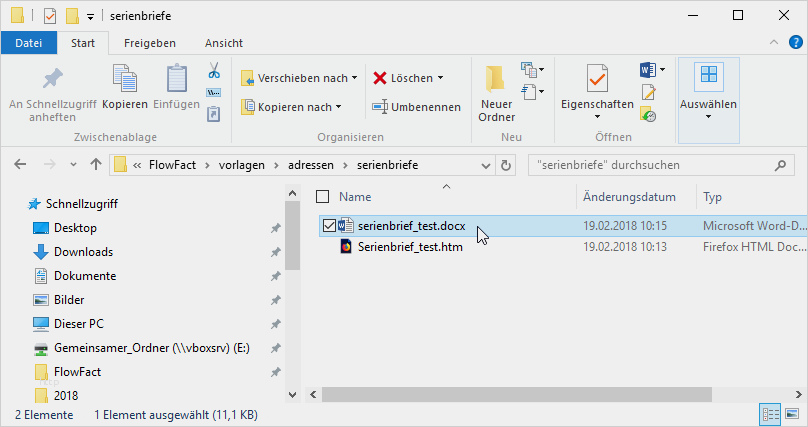Click the Löschen button

click(x=403, y=78)
